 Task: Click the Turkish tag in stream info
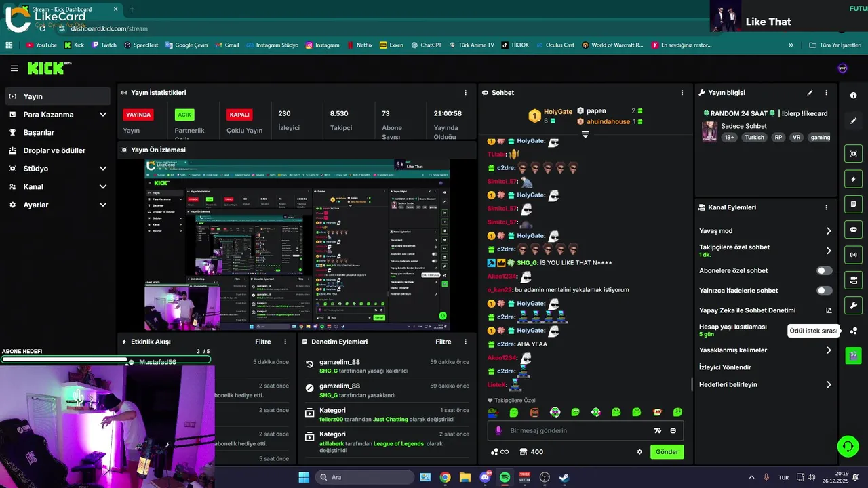click(754, 137)
